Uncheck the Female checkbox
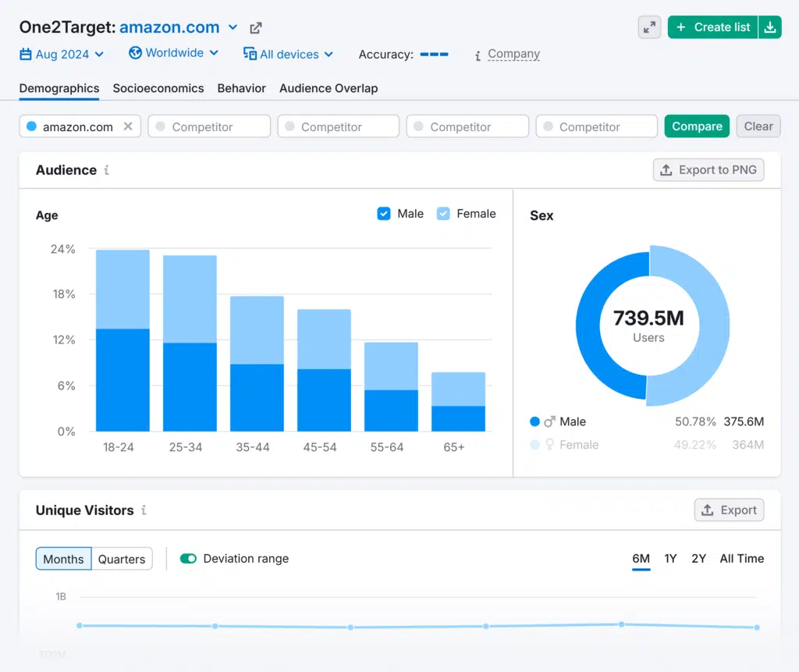Screen dimensions: 799x672 point(443,214)
